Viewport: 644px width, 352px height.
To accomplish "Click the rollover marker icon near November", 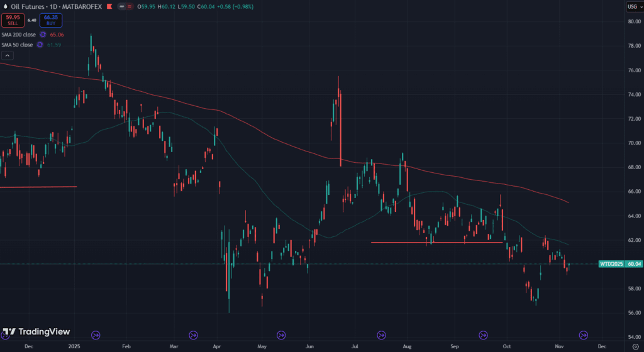I will pyautogui.click(x=583, y=335).
